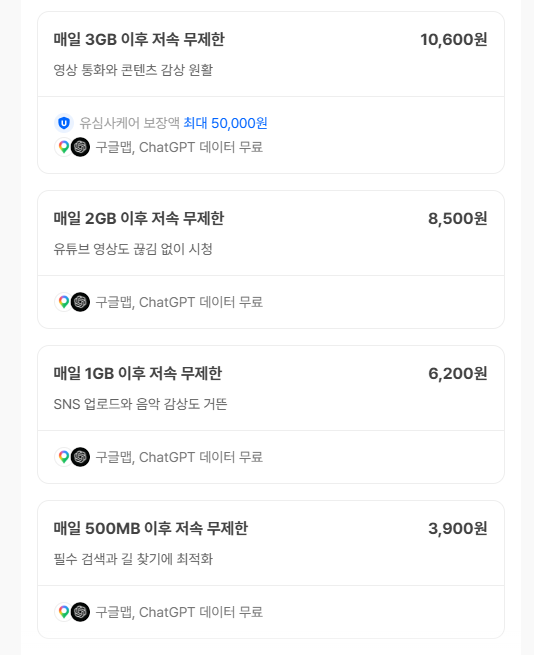The image size is (534, 655).
Task: Click ChatGPT icon in 1GB plan
Action: pos(80,457)
